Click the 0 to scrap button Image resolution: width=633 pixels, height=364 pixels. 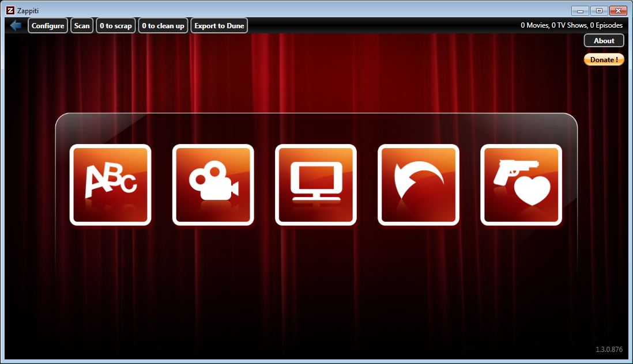click(x=115, y=25)
